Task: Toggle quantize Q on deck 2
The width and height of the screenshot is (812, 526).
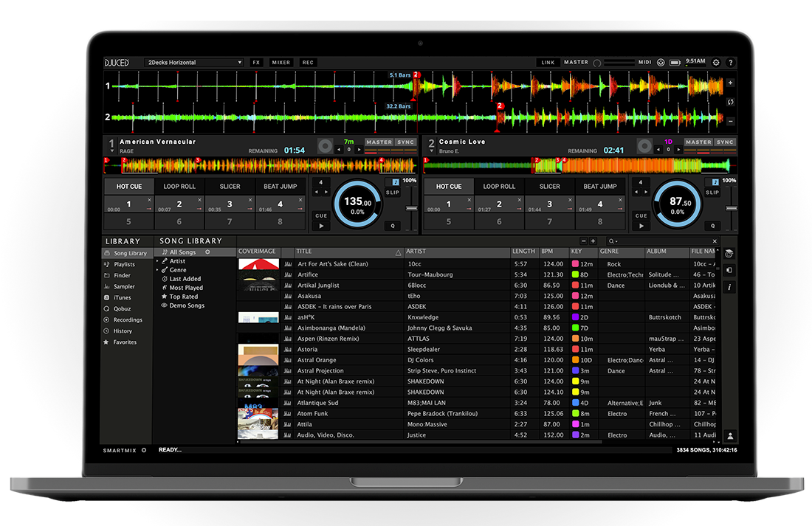Action: point(712,226)
